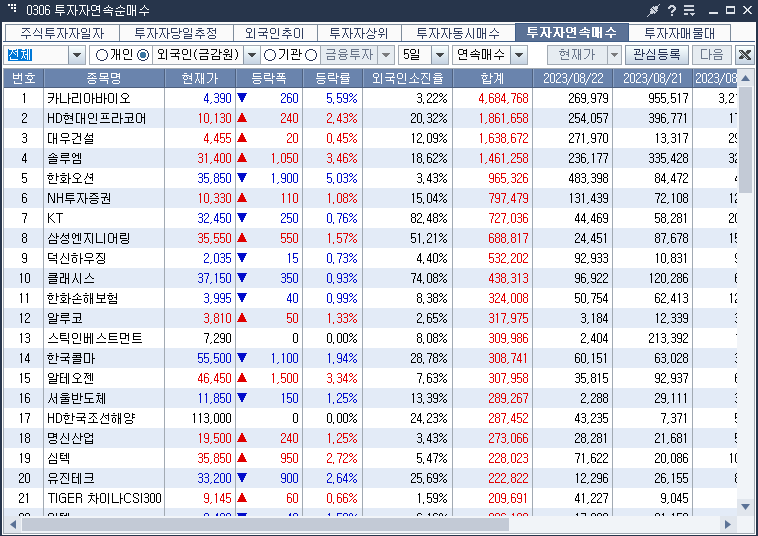Screen dimensions: 758x536
Task: Expand the 연속매수 dropdown
Action: (519, 55)
